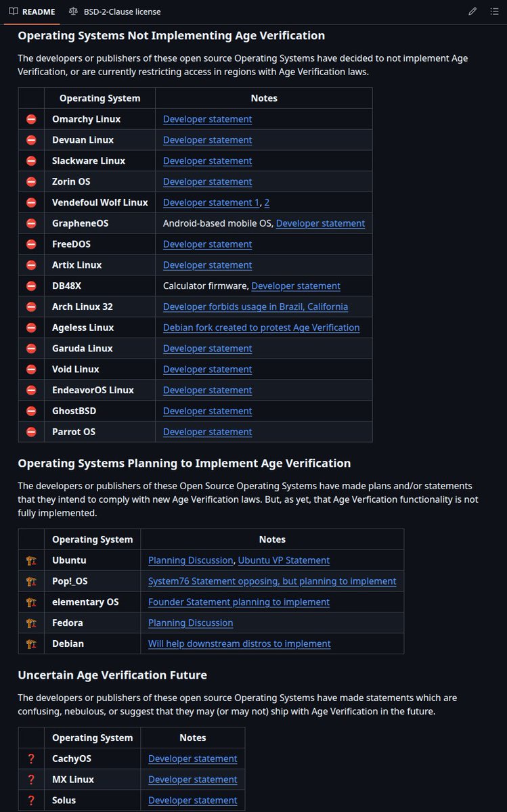
Task: Click the no-entry icon beside Zorin OS
Action: point(31,182)
